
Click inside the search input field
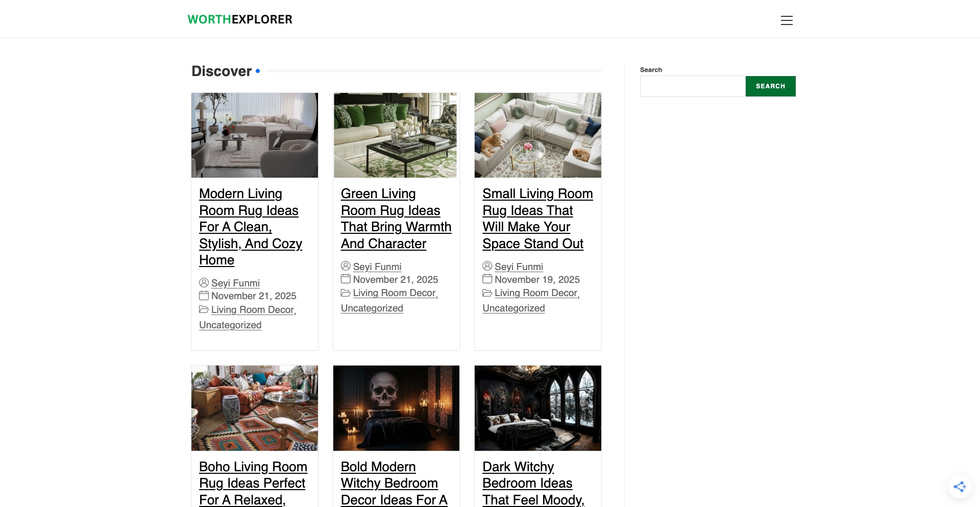(692, 86)
